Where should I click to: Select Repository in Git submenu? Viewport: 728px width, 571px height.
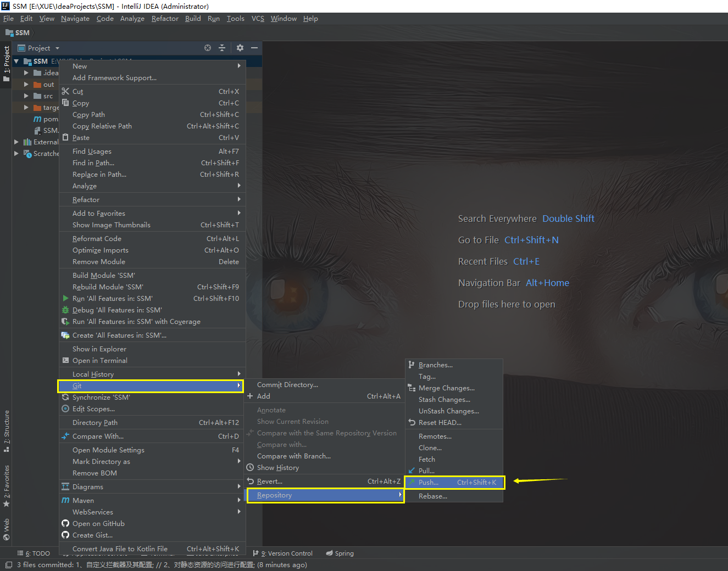coord(325,495)
